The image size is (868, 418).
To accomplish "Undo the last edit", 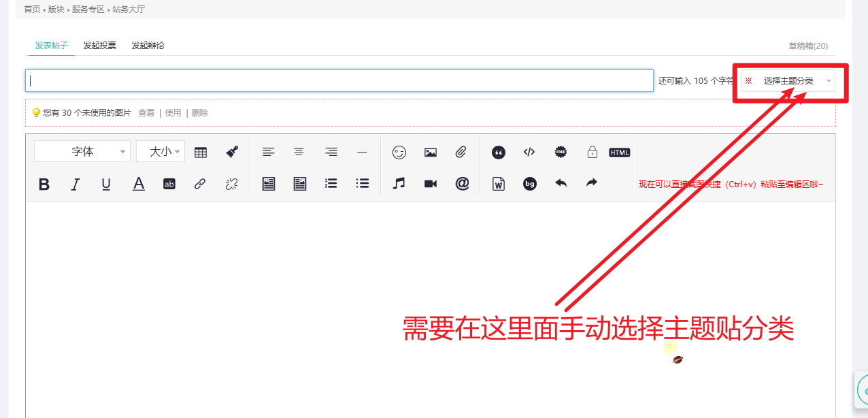I will click(x=561, y=183).
